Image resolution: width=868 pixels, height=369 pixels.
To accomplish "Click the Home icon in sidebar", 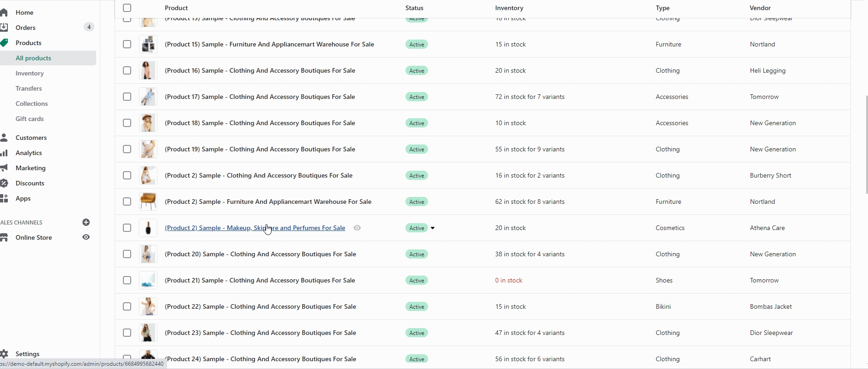I will [4, 12].
